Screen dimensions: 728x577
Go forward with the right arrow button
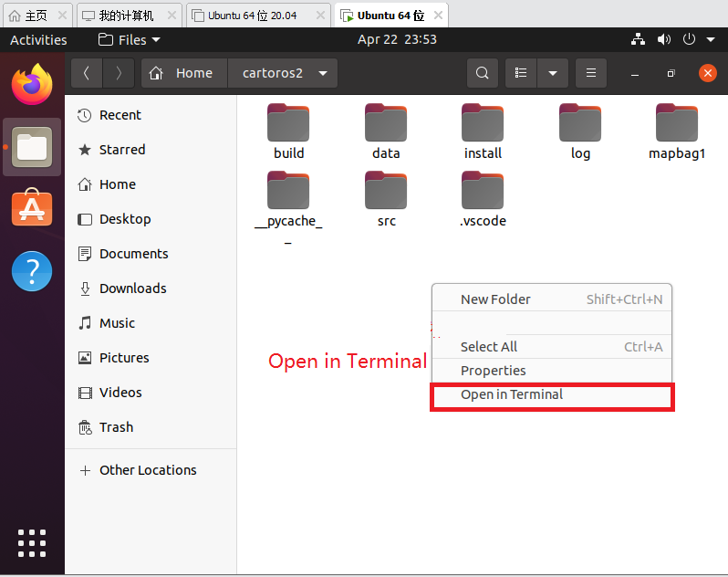coord(119,73)
